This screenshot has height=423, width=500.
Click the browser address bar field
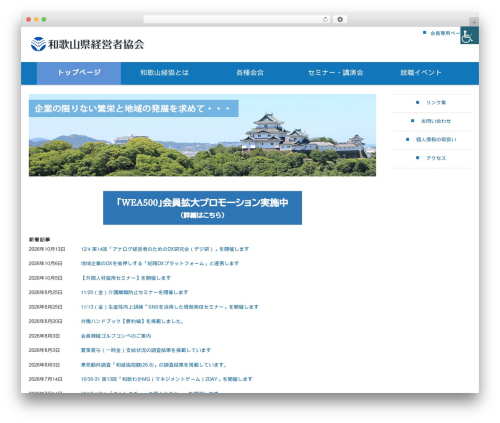[236, 19]
